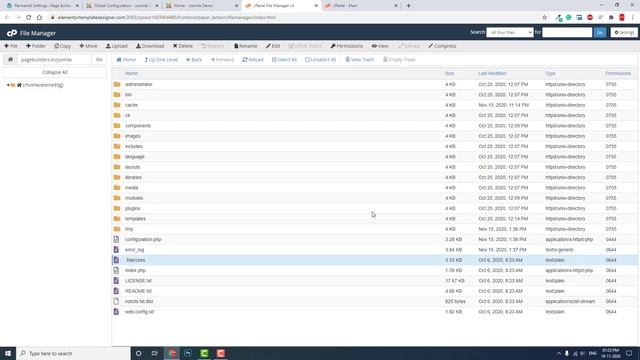The width and height of the screenshot is (640, 360).
Task: Check Select All files
Action: 284,60
